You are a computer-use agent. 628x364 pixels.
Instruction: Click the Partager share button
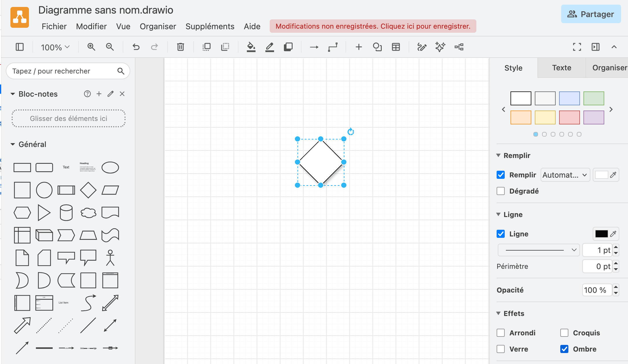(x=591, y=14)
